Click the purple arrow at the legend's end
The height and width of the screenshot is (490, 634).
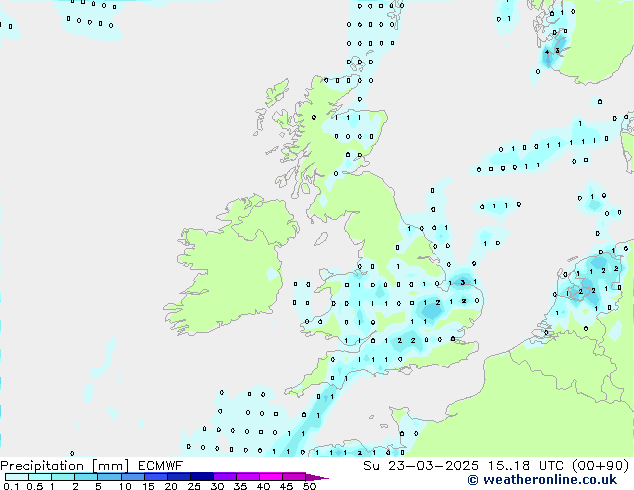[317, 477]
